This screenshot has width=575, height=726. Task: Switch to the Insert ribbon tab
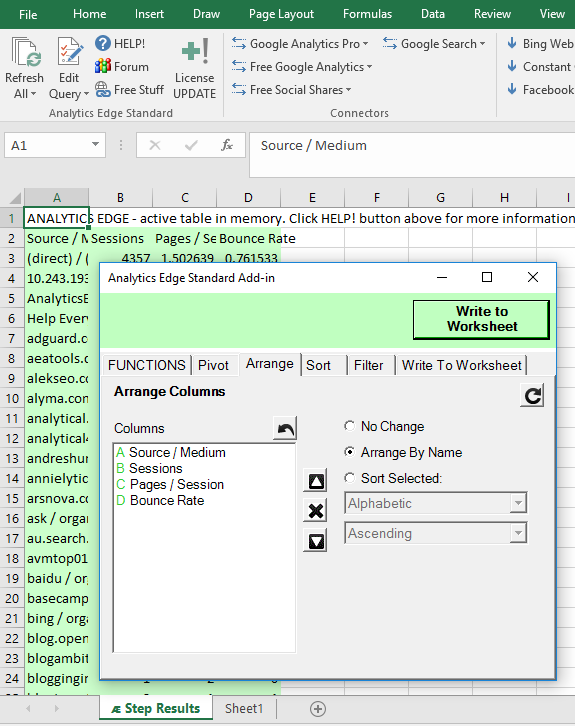(x=149, y=14)
